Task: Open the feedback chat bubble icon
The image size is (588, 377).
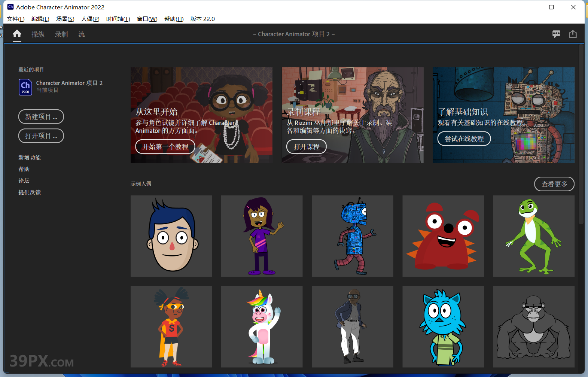Action: (556, 34)
